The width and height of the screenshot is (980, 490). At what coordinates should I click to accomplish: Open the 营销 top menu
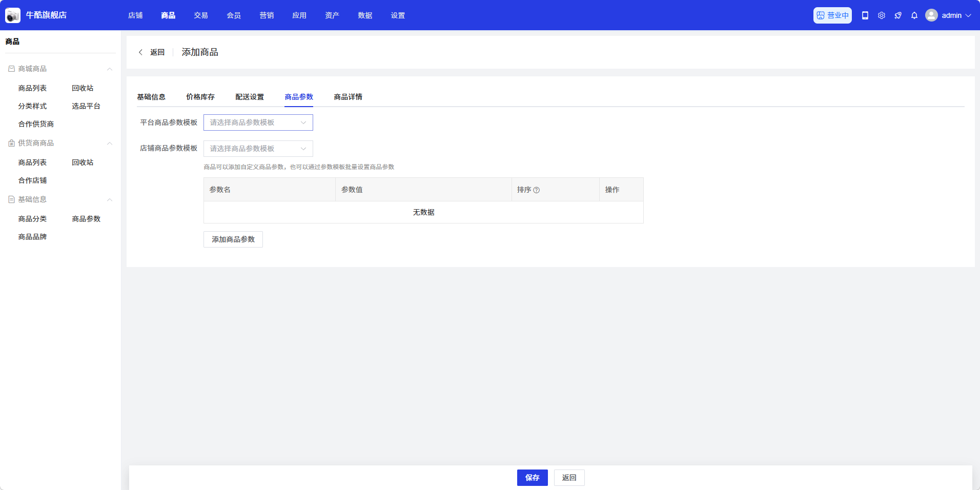point(267,15)
